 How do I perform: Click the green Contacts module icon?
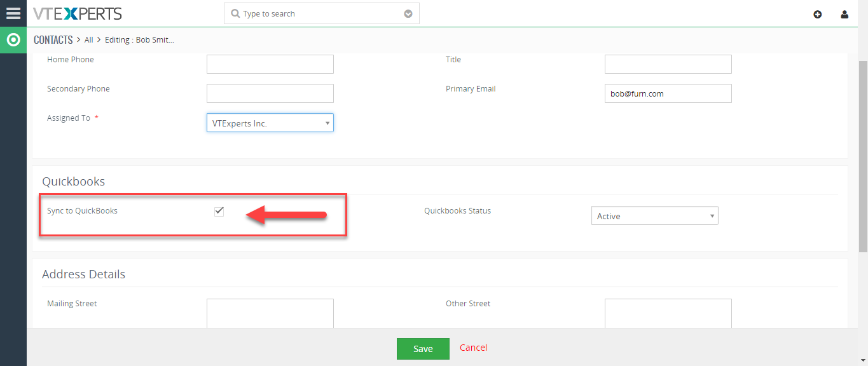tap(13, 40)
